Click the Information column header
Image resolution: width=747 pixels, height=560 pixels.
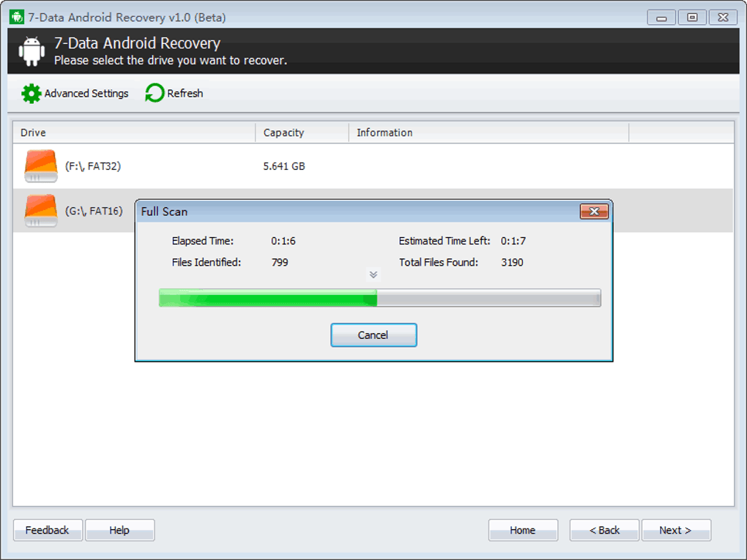(x=488, y=132)
